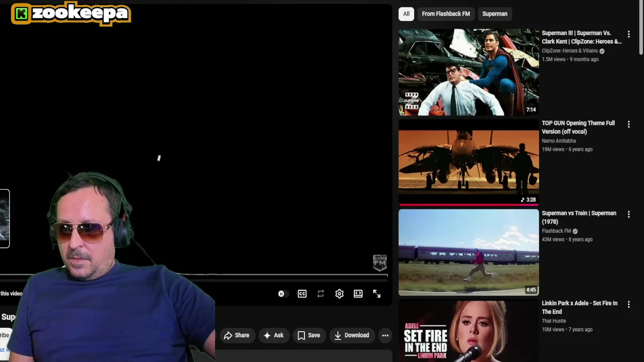644x362 pixels.
Task: Select the Superman filter chip
Action: point(495,14)
